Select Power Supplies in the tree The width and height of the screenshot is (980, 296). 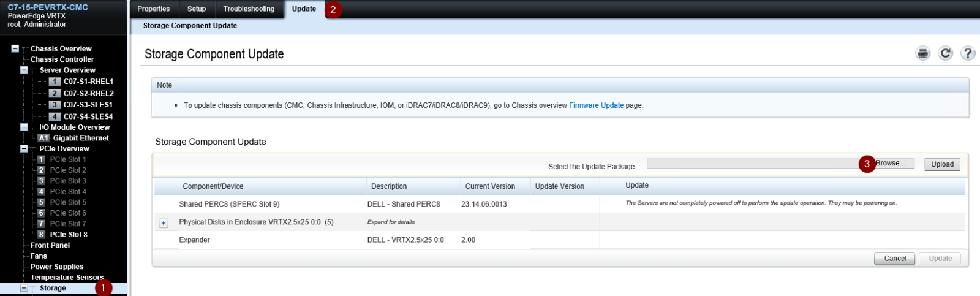tap(57, 267)
